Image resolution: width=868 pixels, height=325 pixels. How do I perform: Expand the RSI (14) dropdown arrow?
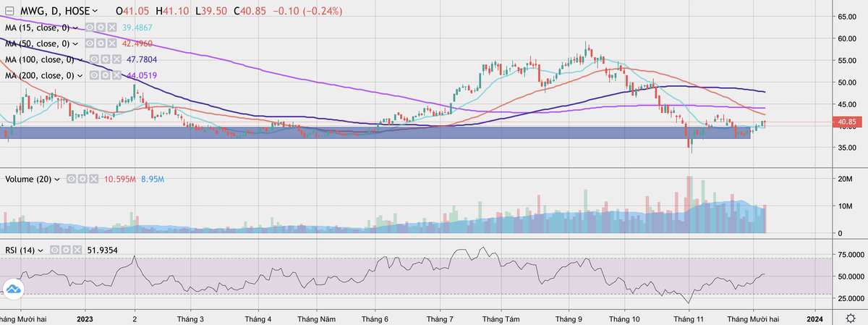coord(41,250)
